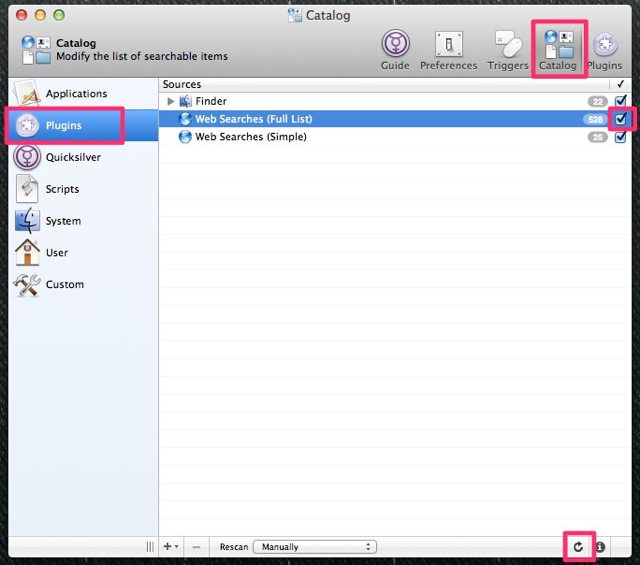Image resolution: width=640 pixels, height=565 pixels.
Task: Toggle the Web Searches (Simple) checkbox
Action: (x=620, y=137)
